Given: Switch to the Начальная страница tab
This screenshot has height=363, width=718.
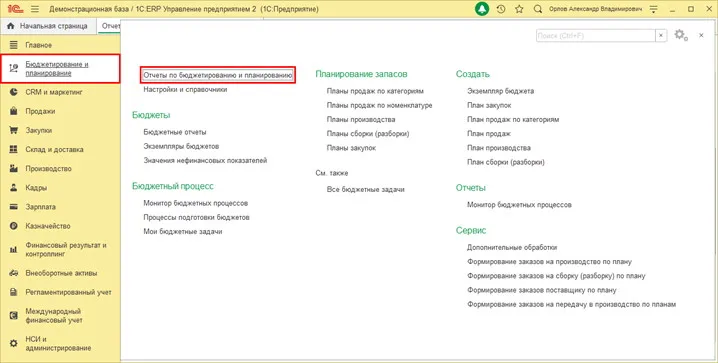Looking at the screenshot, I should pos(49,26).
